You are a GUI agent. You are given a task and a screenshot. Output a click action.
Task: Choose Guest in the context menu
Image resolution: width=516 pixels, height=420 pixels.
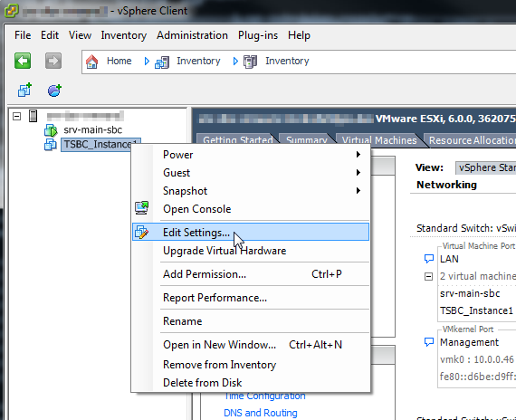point(251,173)
